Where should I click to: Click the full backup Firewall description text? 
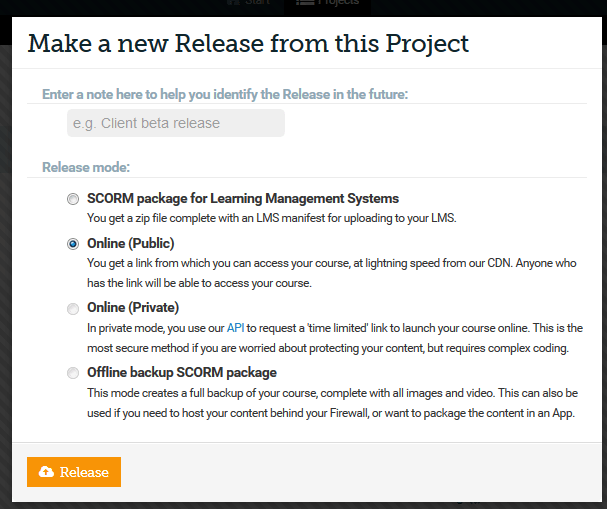pyautogui.click(x=335, y=402)
